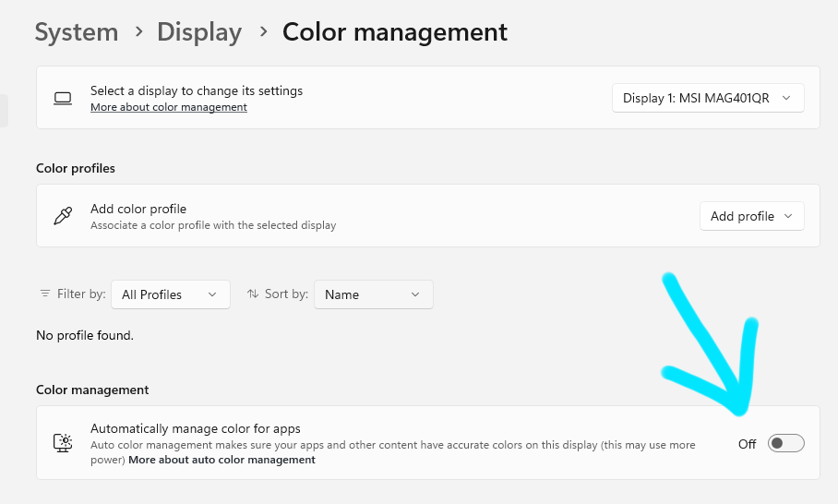The height and width of the screenshot is (504, 838).
Task: Click the Color management page title
Action: pos(395,32)
